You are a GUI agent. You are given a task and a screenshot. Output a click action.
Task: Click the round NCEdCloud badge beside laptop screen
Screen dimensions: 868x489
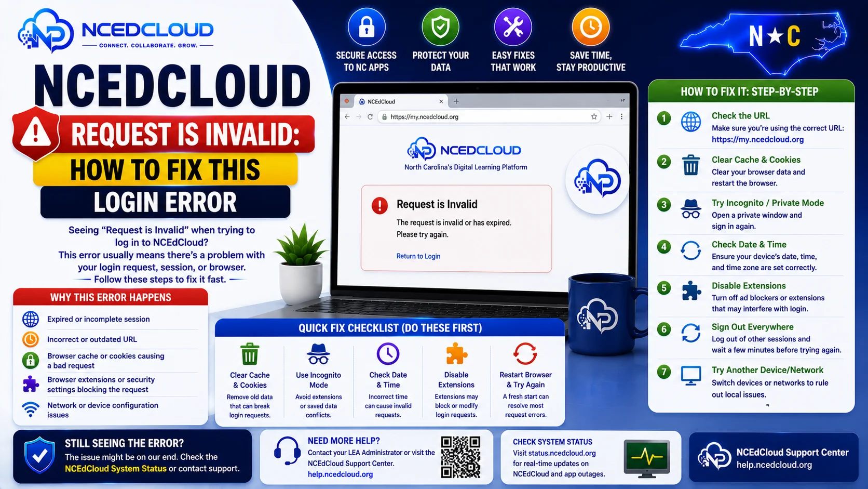[x=597, y=180]
